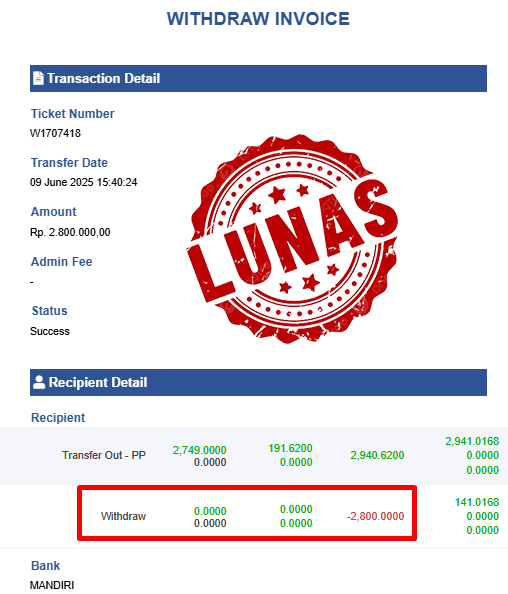Select the date 09 June 2025 15:40:24
The width and height of the screenshot is (508, 594).
(83, 182)
